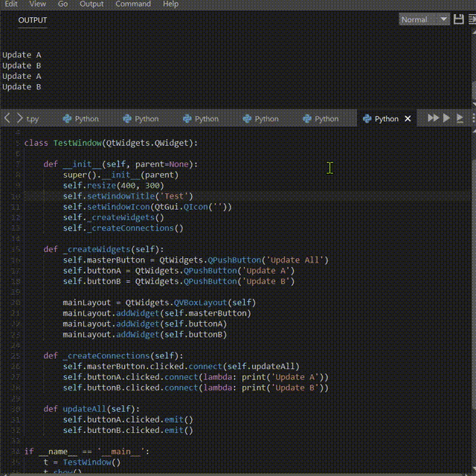Image resolution: width=476 pixels, height=476 pixels.
Task: Click 'mainLayout = QtWidgets.QVBoxLayout(self)' line
Action: (x=159, y=303)
